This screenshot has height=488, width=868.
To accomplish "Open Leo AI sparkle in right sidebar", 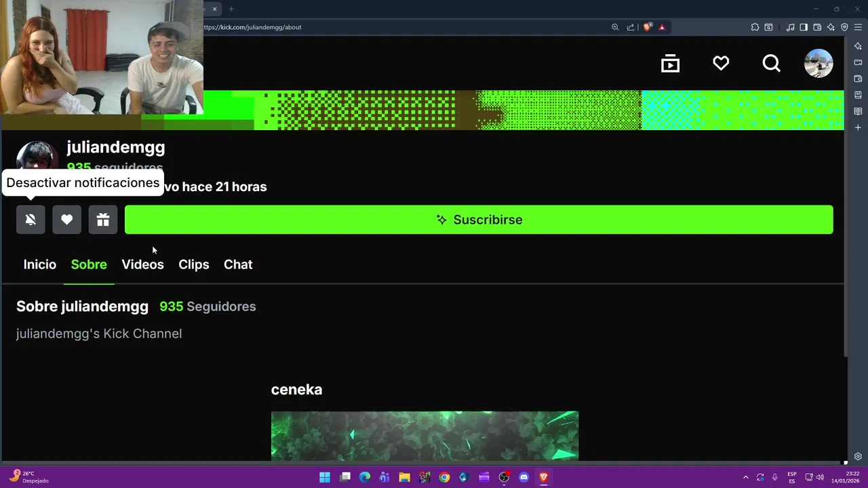I will click(x=858, y=46).
